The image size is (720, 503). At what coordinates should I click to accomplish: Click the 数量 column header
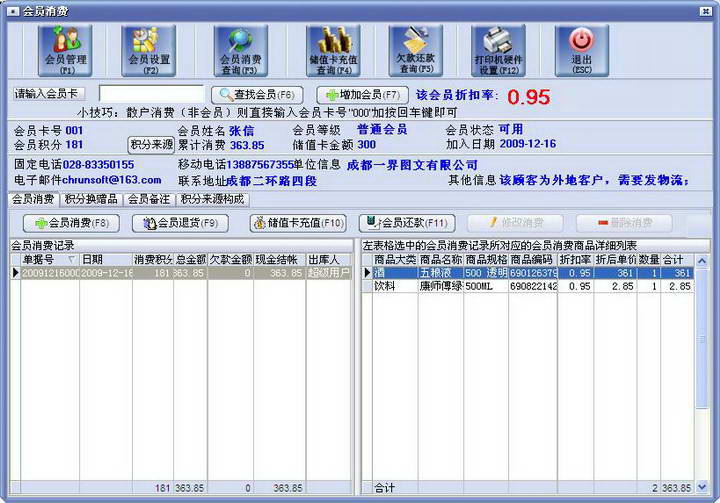pos(649,260)
